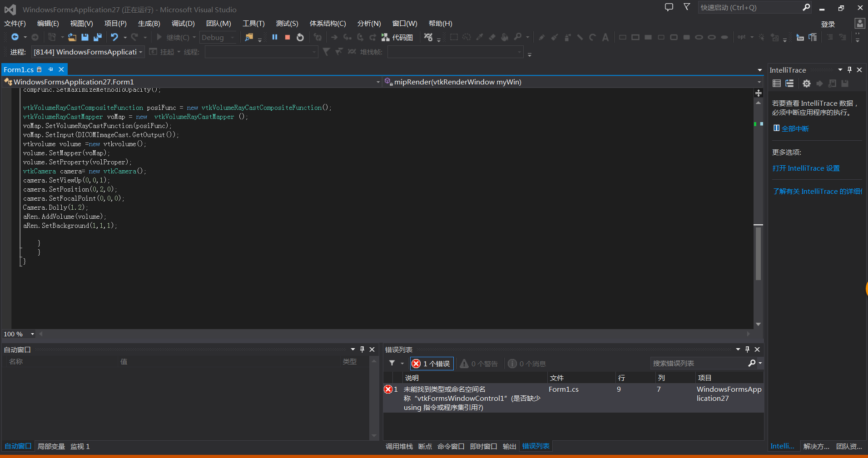
Task: Click the Restart debugging icon
Action: pyautogui.click(x=300, y=37)
